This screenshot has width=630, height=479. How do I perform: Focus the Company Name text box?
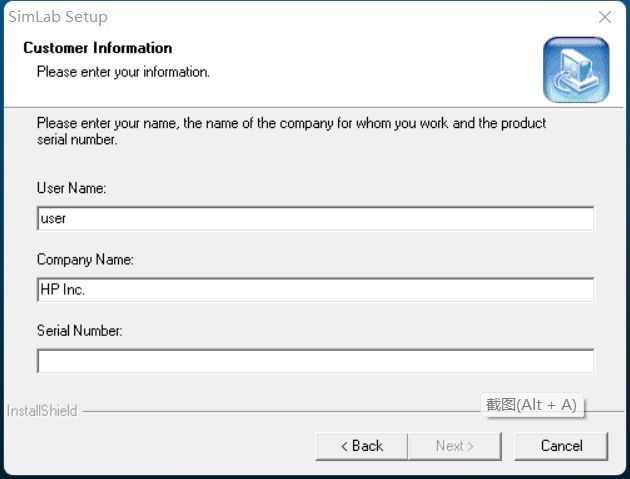pos(315,289)
